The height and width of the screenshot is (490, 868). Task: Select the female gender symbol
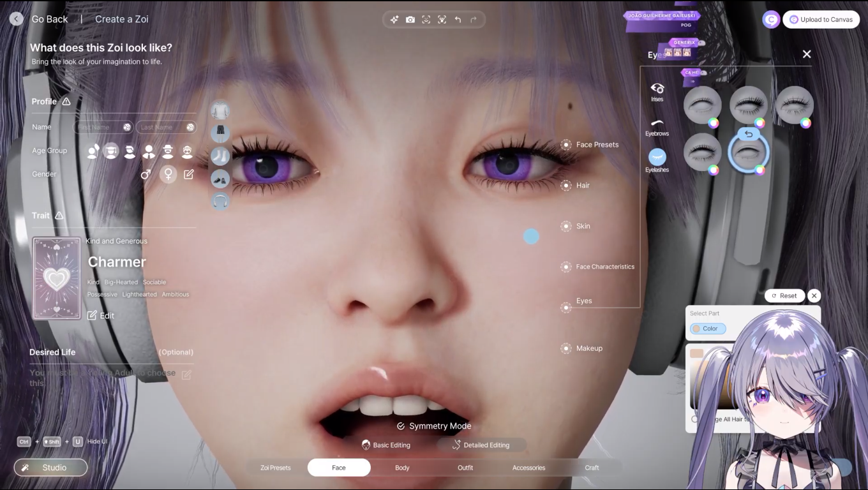168,174
